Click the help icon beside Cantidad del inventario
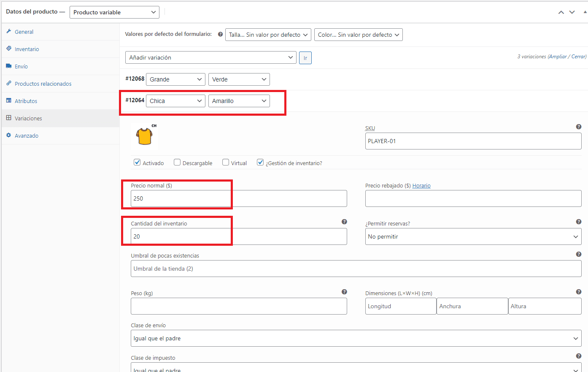Screen dimensions: 588x372 click(x=344, y=222)
